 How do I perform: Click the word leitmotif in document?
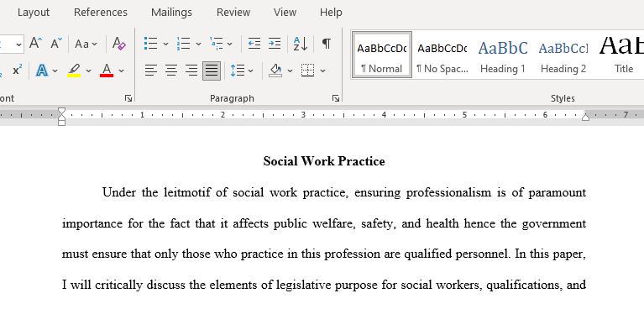click(187, 192)
